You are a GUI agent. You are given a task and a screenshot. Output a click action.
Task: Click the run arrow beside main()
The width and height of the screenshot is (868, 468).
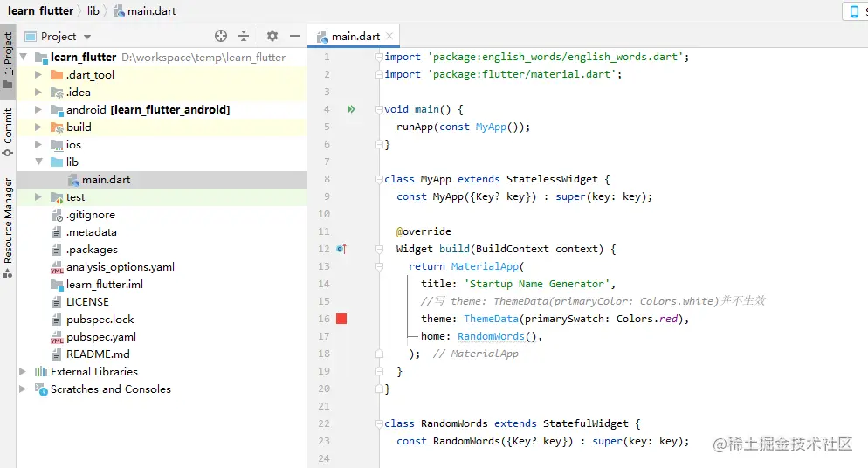(x=351, y=109)
